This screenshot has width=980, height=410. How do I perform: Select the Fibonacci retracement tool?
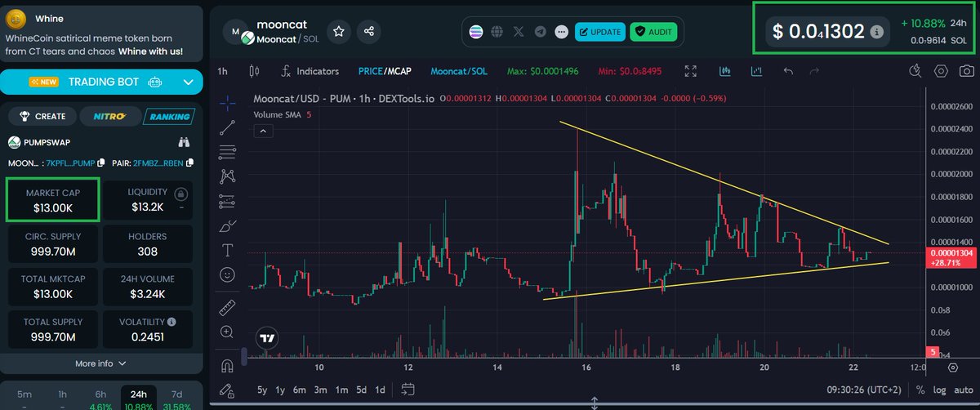click(x=228, y=152)
